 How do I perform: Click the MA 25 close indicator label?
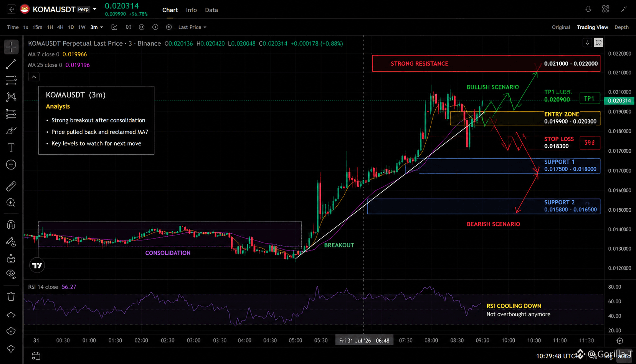coord(45,65)
